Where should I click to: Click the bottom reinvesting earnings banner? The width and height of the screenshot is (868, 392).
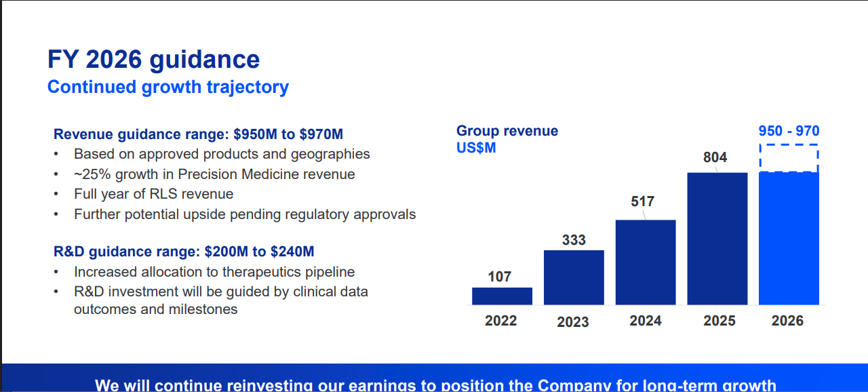pos(435,381)
